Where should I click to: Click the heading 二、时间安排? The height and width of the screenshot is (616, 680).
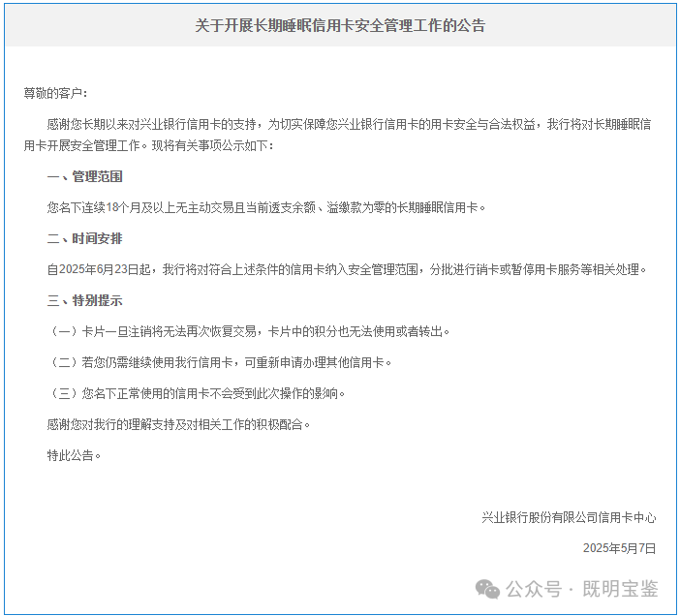tap(85, 238)
